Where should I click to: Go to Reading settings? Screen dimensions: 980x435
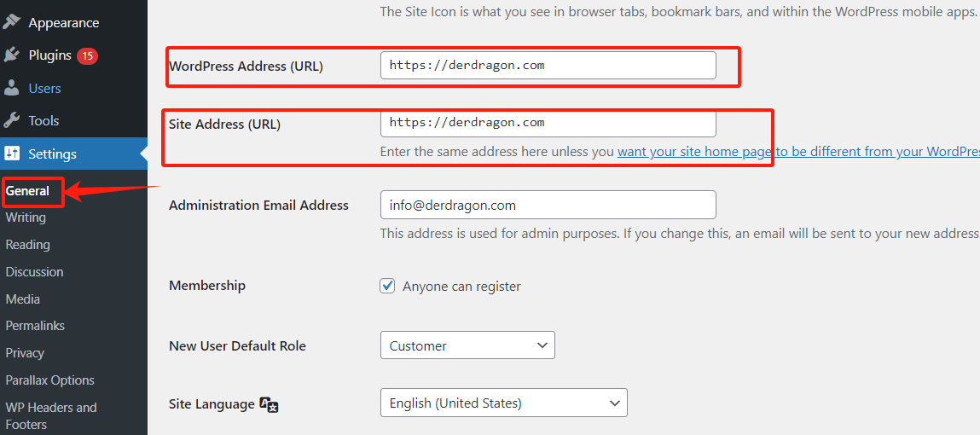pyautogui.click(x=27, y=245)
